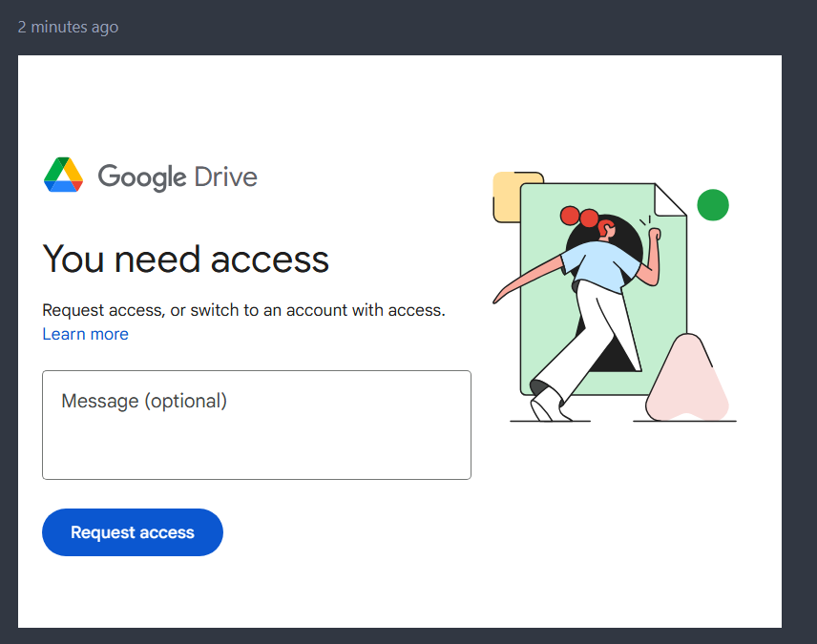Click the Request access button

coord(133,532)
